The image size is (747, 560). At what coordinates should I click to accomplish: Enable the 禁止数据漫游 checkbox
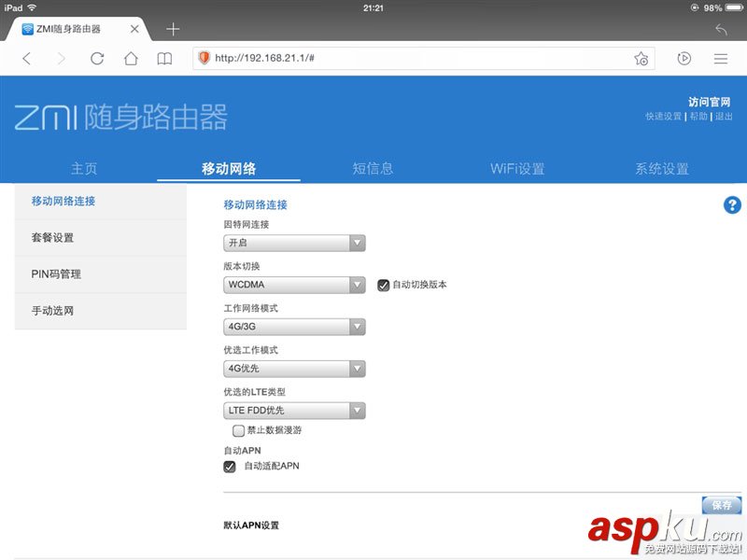pos(239,430)
